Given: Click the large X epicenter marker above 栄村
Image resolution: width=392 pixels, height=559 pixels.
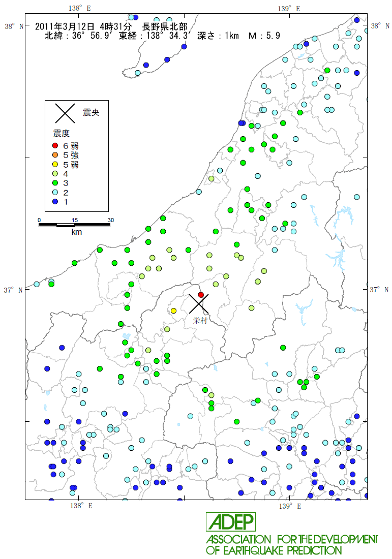Looking at the screenshot, I should pyautogui.click(x=199, y=304).
